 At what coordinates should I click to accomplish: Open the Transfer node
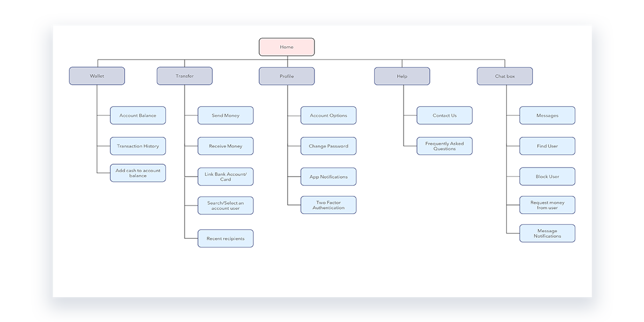(185, 76)
